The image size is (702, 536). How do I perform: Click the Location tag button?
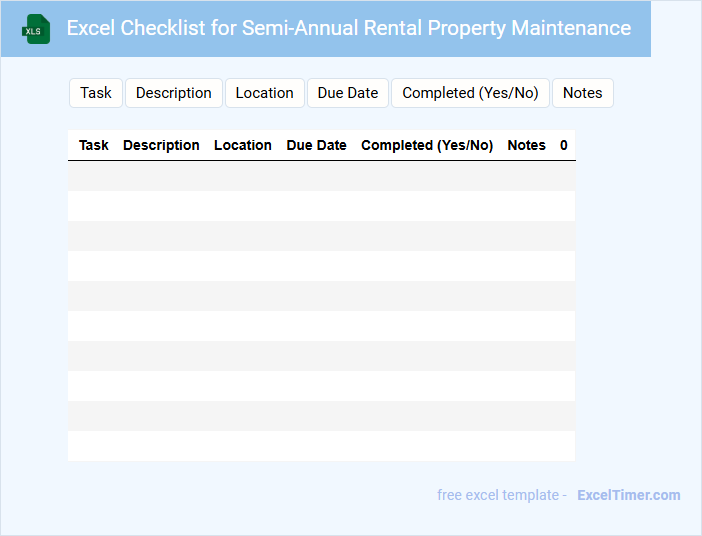tap(264, 93)
